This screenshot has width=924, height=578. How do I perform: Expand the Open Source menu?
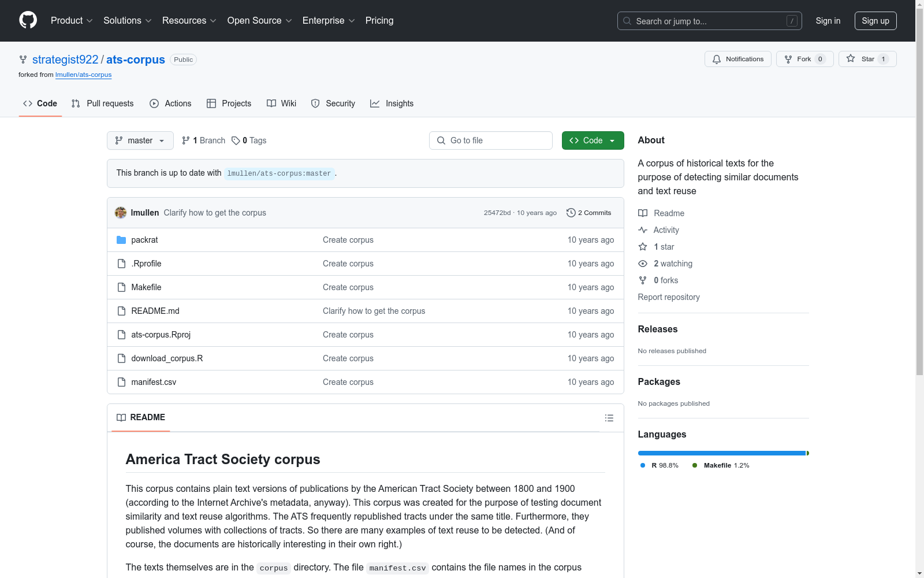coord(260,21)
